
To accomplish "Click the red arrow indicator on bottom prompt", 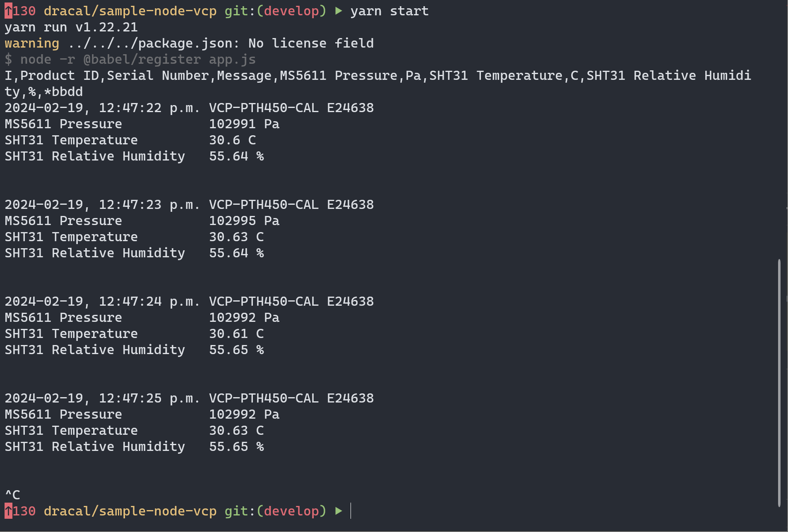I will pos(8,511).
